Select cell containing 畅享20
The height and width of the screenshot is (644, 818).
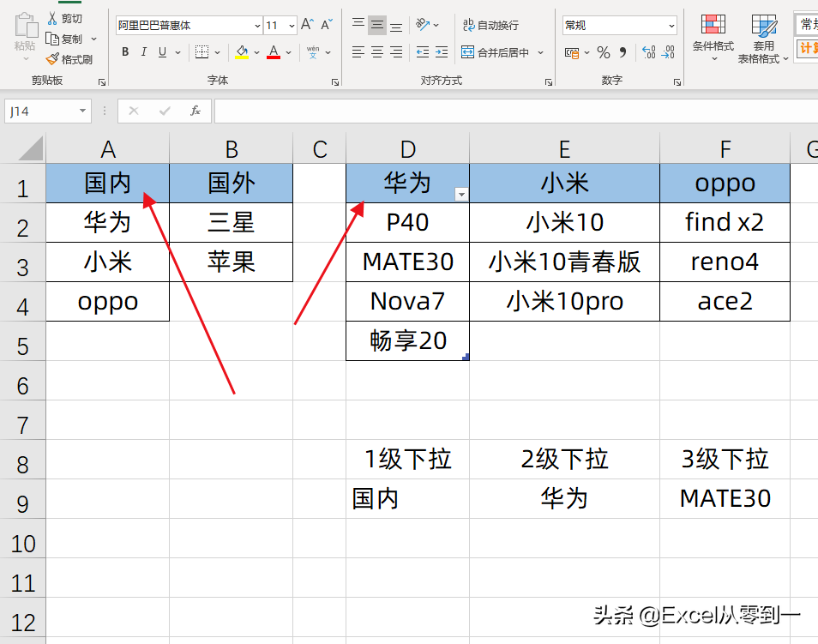[408, 340]
